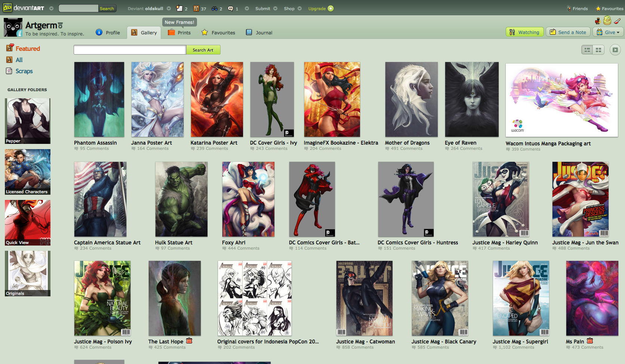Open the Justice Mag - Harley Quinn thumbnail

(x=501, y=199)
